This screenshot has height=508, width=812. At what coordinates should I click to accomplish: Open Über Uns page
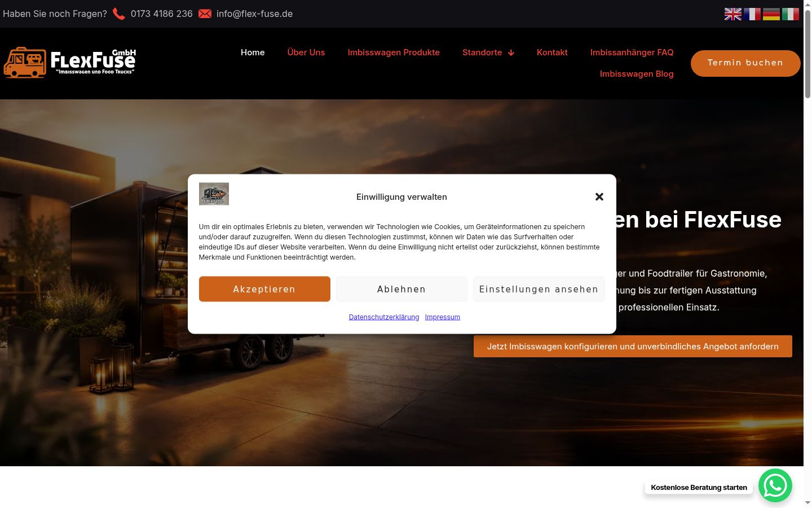(306, 52)
